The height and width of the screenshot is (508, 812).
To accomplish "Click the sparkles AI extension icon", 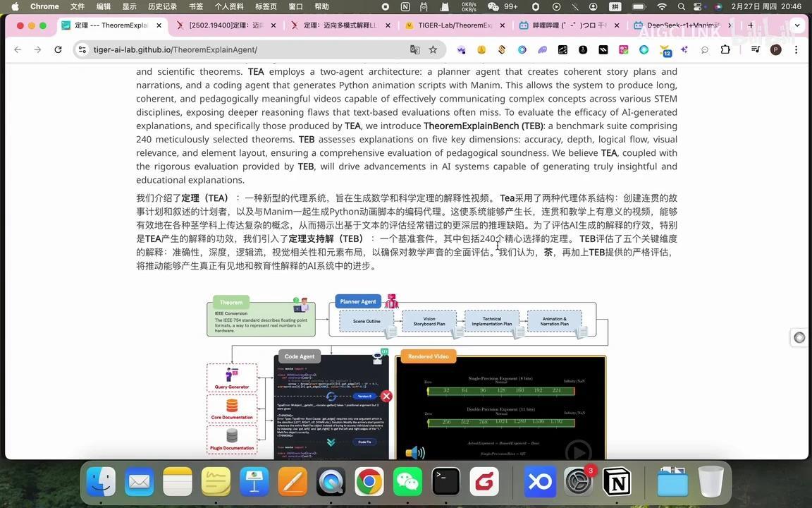I will tap(685, 50).
